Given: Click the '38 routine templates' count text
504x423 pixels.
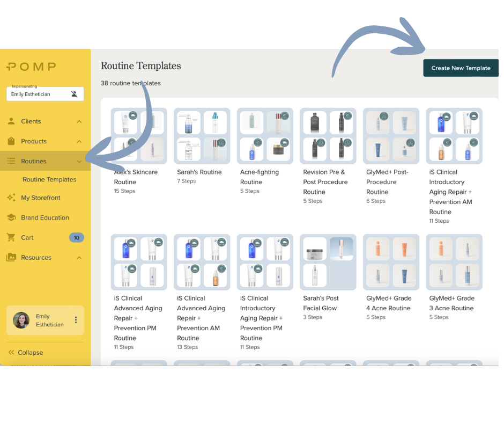Looking at the screenshot, I should pyautogui.click(x=130, y=83).
